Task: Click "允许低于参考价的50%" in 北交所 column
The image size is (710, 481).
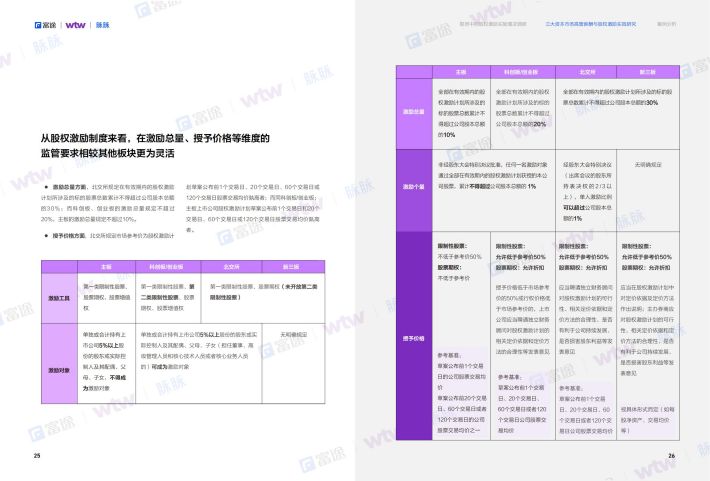Action: 584,257
